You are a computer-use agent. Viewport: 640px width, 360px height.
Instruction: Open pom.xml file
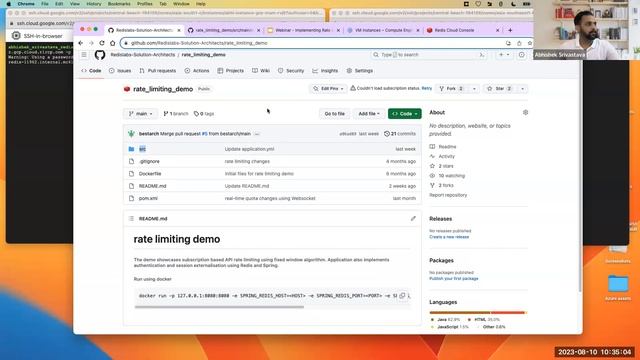coord(148,198)
